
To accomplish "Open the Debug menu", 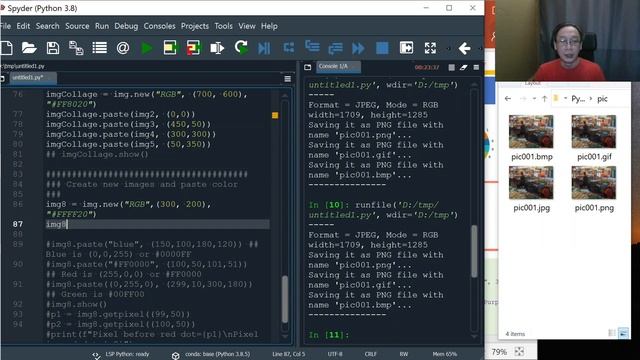I will point(126,26).
